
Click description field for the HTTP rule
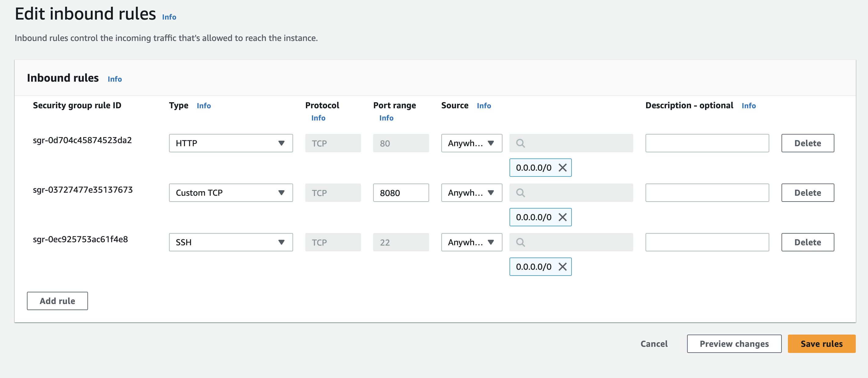coord(707,143)
